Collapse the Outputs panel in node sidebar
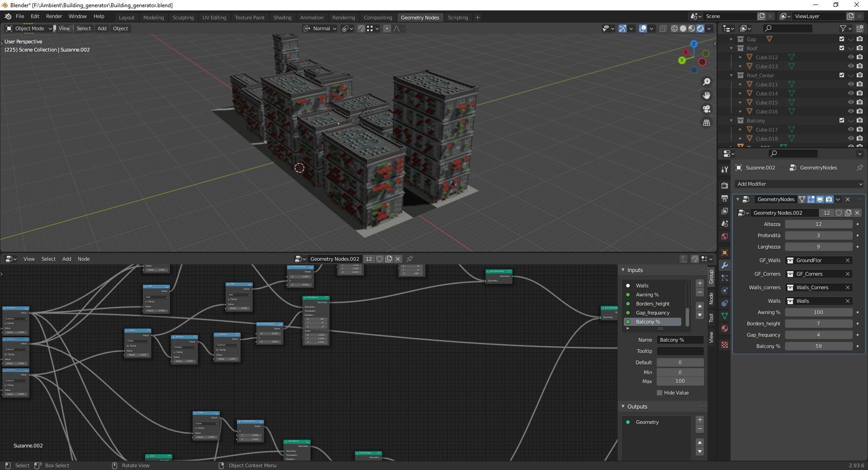This screenshot has width=868, height=470. tap(623, 407)
